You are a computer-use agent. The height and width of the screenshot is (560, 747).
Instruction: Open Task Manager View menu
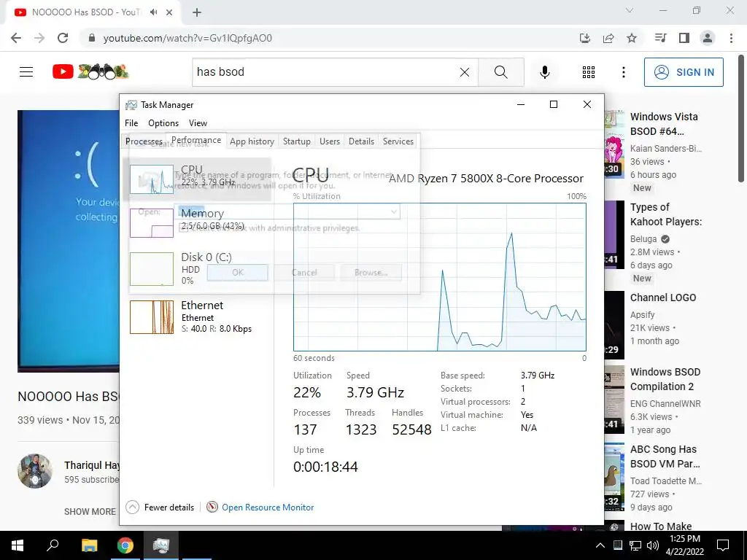tap(198, 122)
